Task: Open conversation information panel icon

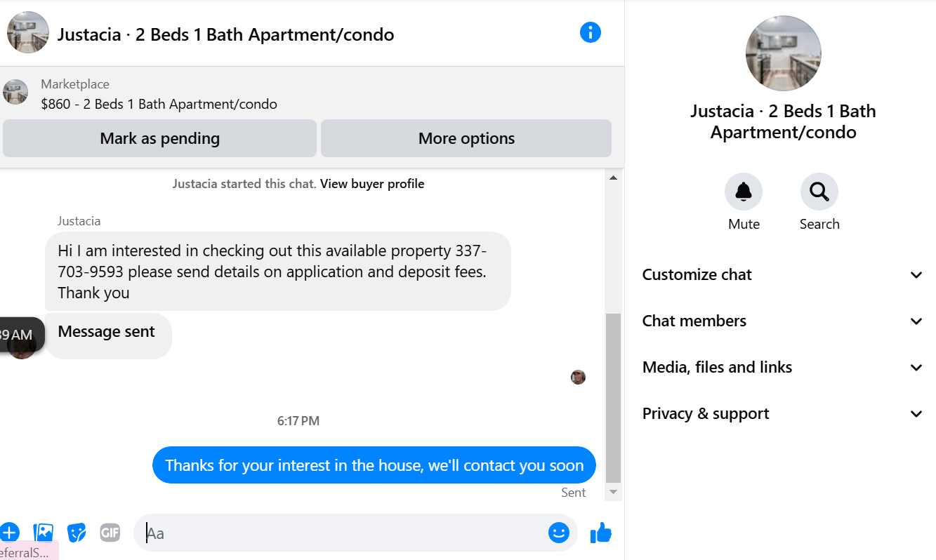Action: coord(590,32)
